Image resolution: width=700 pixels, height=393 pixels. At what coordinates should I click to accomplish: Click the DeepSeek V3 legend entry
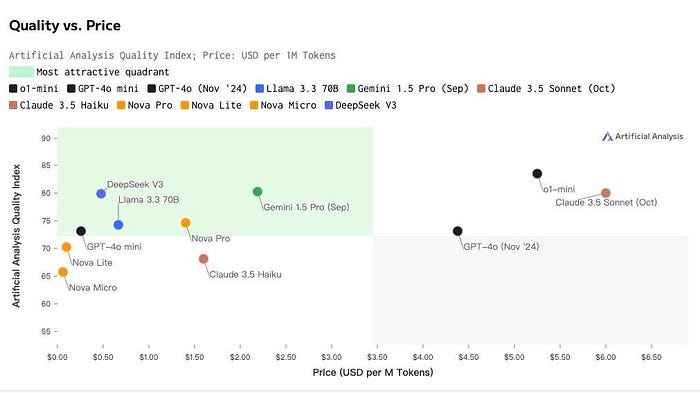point(361,105)
